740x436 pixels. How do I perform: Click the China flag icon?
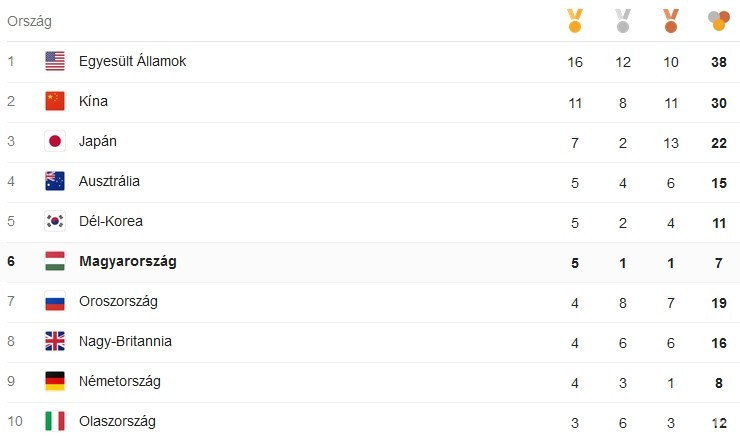[x=55, y=101]
